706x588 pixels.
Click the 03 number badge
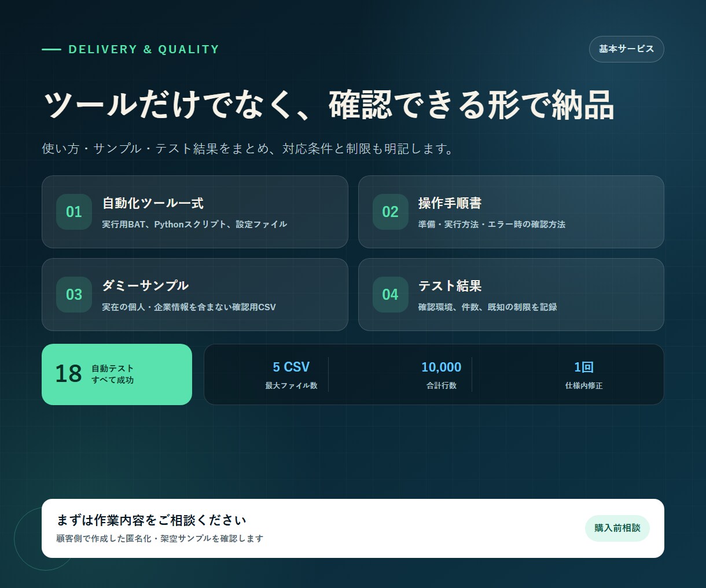[74, 295]
